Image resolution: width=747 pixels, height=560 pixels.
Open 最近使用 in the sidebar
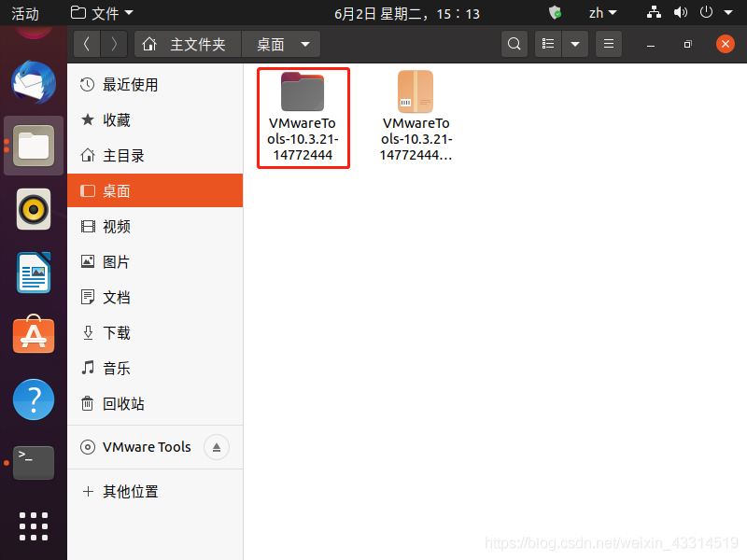(x=130, y=85)
